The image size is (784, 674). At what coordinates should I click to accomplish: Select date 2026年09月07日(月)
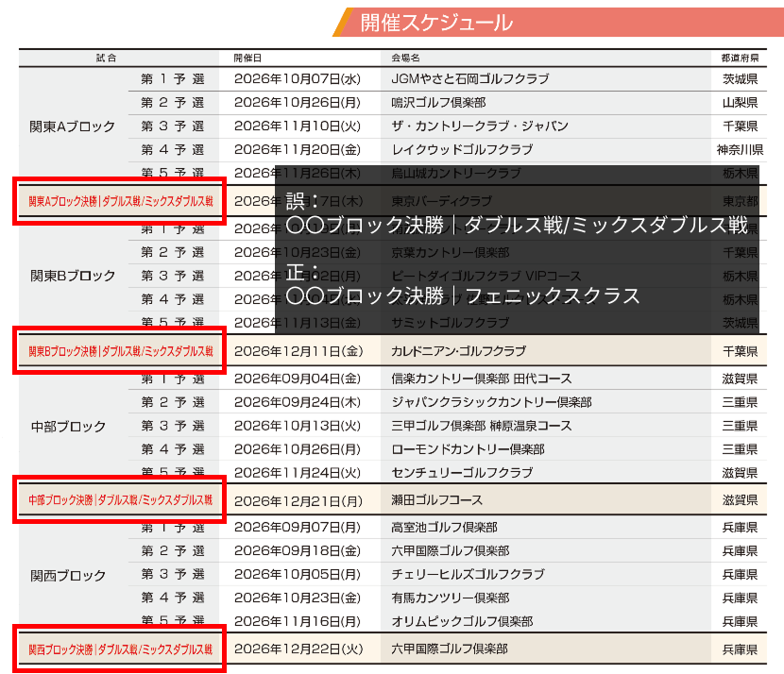coord(298,527)
